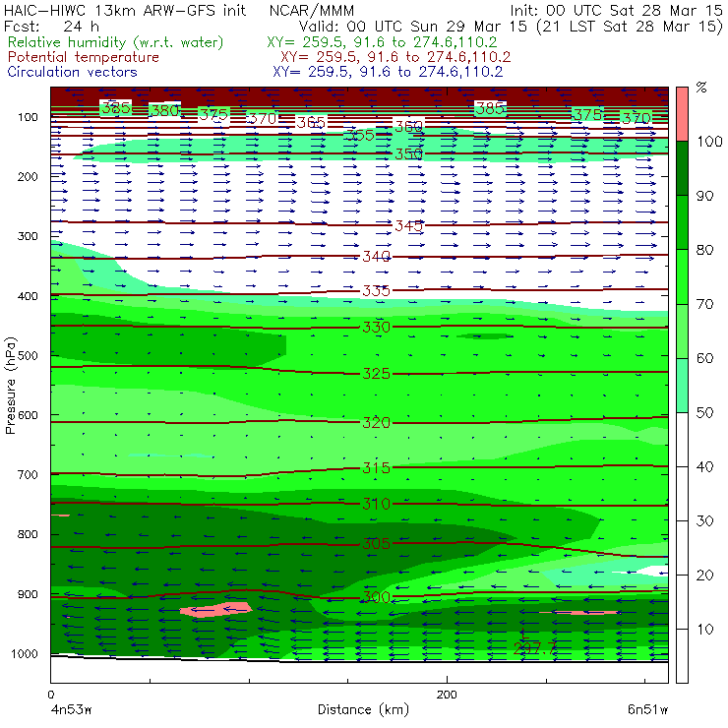Click the pink above-100% colorbar segment

(682, 114)
